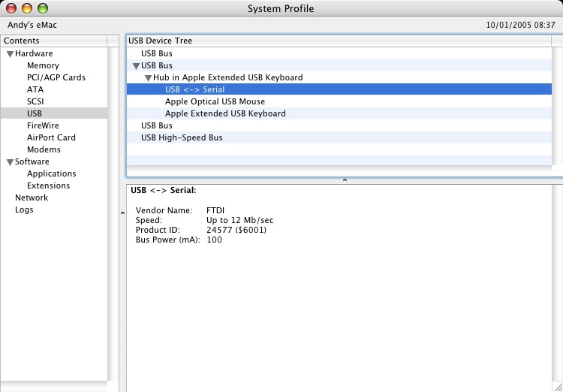Collapse the Software section triangle
This screenshot has height=392, width=563.
[x=10, y=162]
